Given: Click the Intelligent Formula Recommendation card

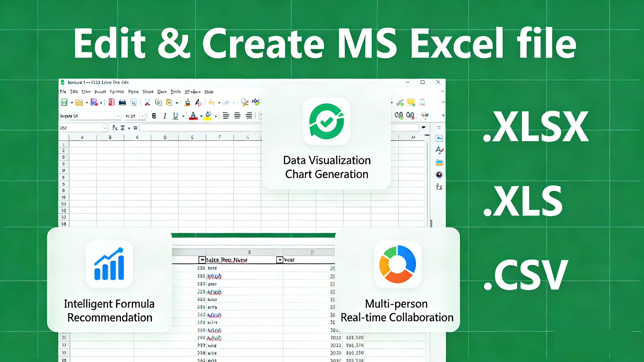Looking at the screenshot, I should 109,280.
